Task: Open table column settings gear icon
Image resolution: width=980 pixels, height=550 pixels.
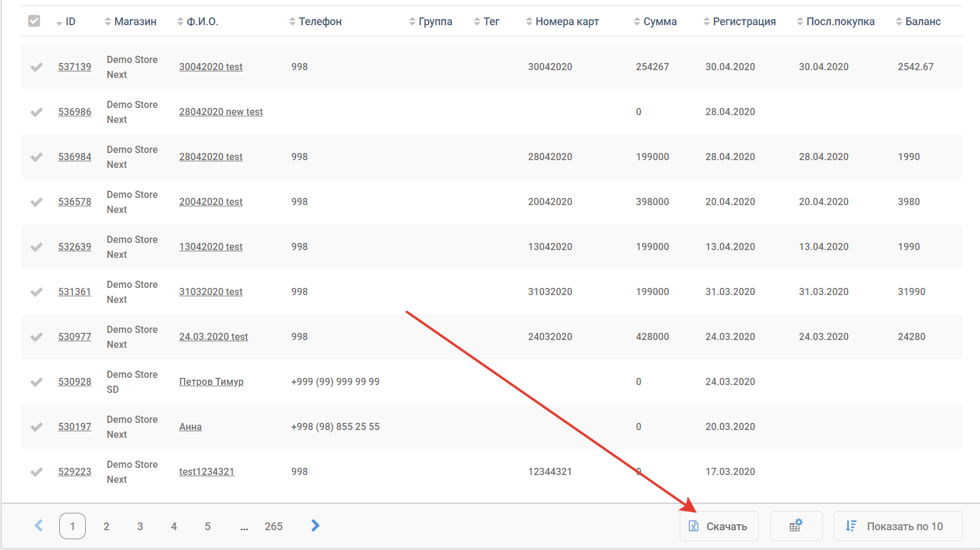Action: point(796,526)
